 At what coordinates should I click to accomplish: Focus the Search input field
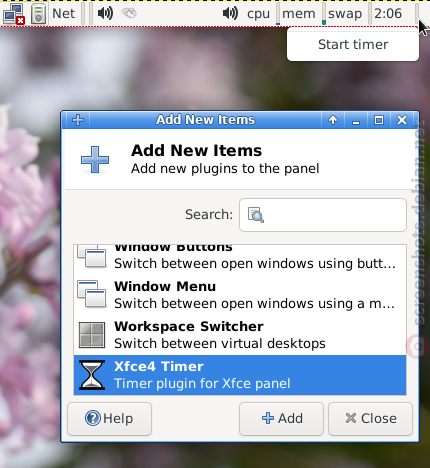pos(323,215)
